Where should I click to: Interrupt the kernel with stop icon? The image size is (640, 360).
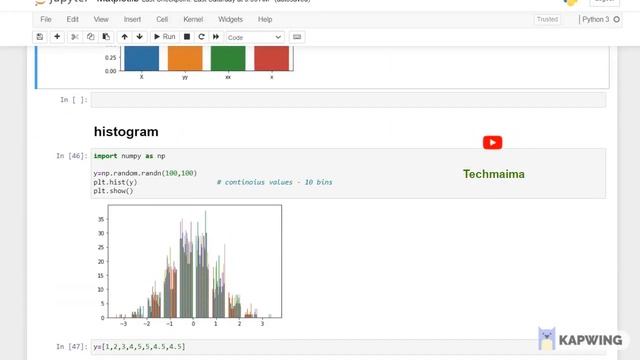[187, 37]
